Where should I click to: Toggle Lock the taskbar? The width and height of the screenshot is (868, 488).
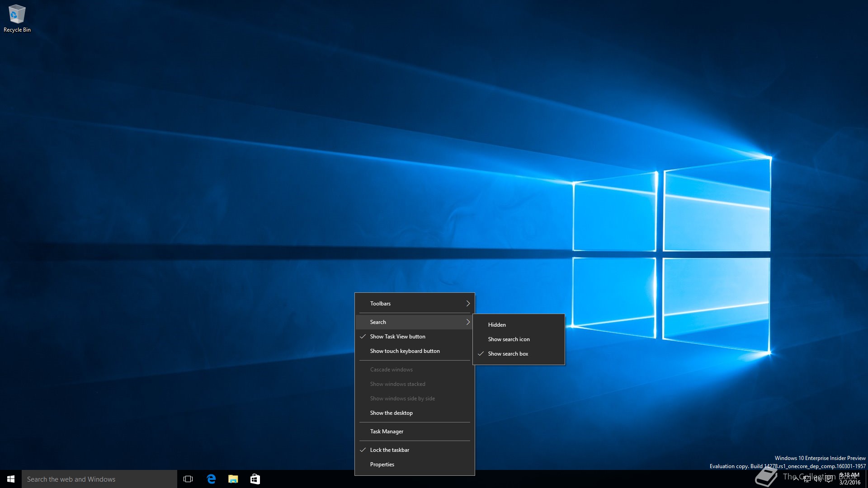pos(415,450)
